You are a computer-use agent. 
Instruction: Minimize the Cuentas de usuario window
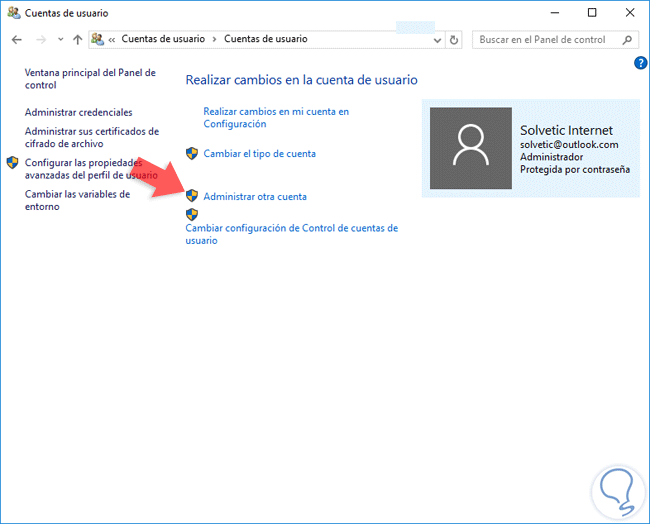pyautogui.click(x=555, y=13)
